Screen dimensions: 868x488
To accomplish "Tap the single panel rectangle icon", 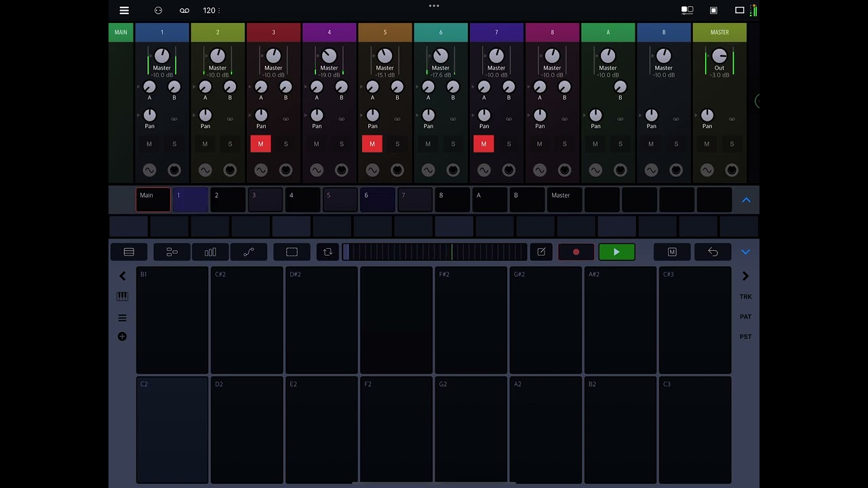I will tap(740, 10).
